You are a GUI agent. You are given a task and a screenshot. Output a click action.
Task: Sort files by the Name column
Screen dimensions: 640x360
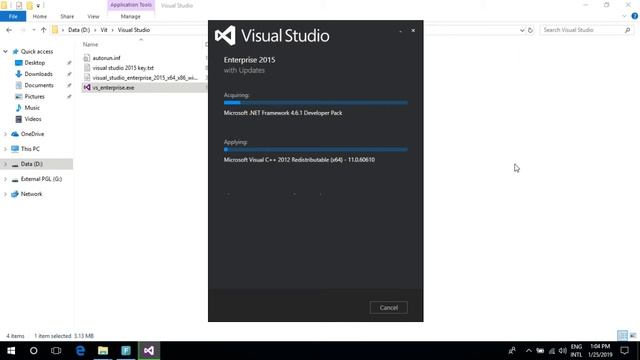coord(91,44)
